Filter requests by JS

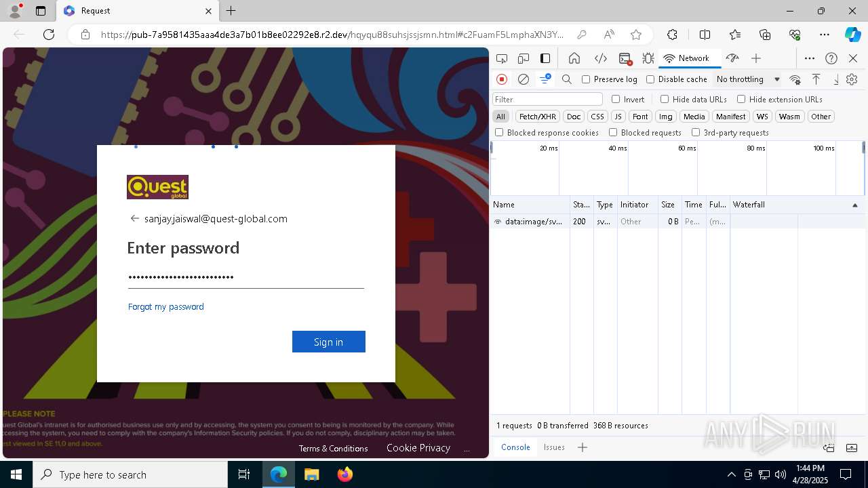(618, 117)
